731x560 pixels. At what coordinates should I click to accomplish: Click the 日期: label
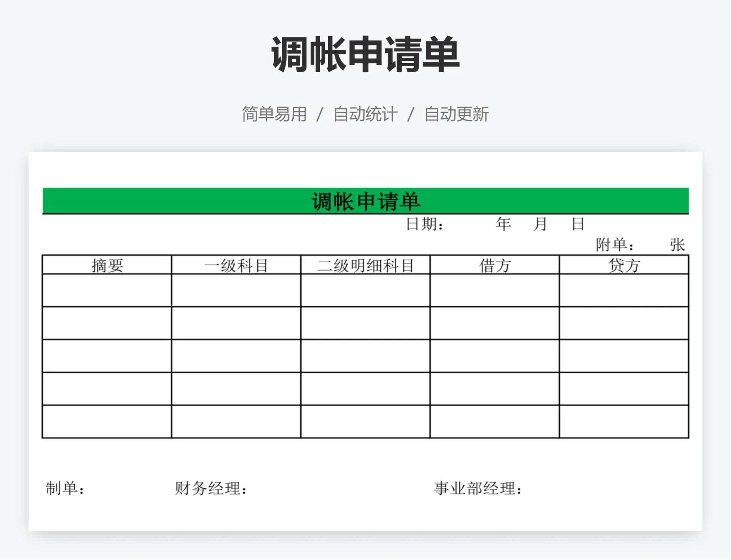[425, 224]
